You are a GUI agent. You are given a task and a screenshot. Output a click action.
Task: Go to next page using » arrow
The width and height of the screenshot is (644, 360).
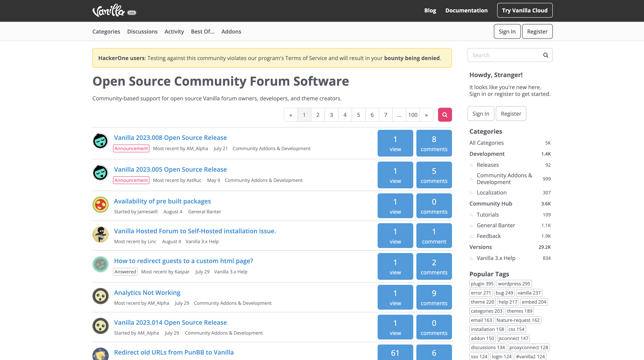(426, 115)
